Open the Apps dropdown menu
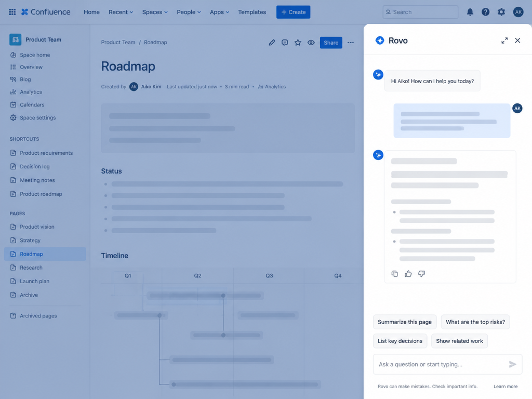 click(220, 12)
